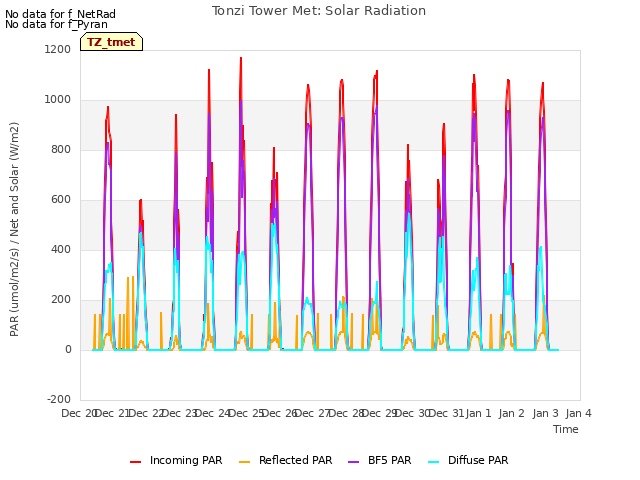This screenshot has width=640, height=480.
Task: Click the red Incoming PAR legend swatch
Action: [136, 462]
